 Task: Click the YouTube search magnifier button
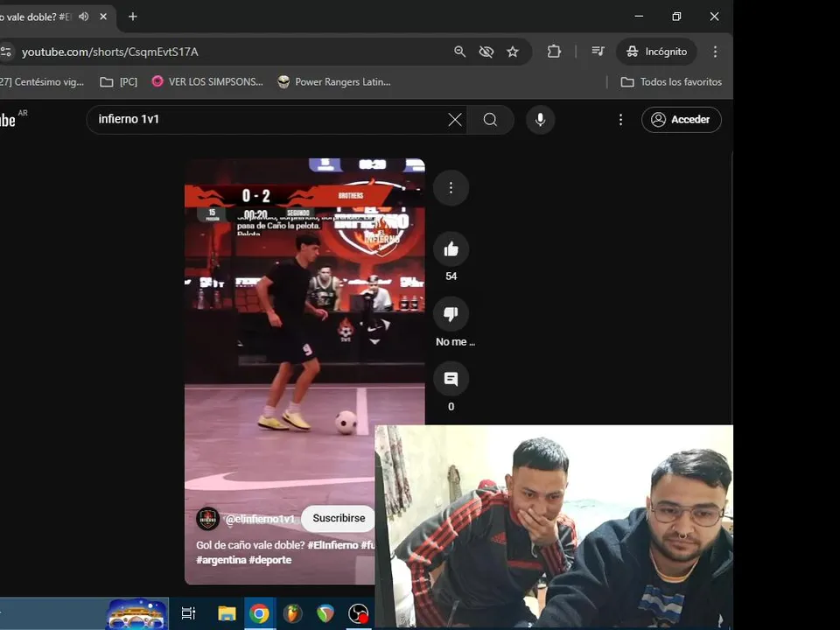point(490,120)
